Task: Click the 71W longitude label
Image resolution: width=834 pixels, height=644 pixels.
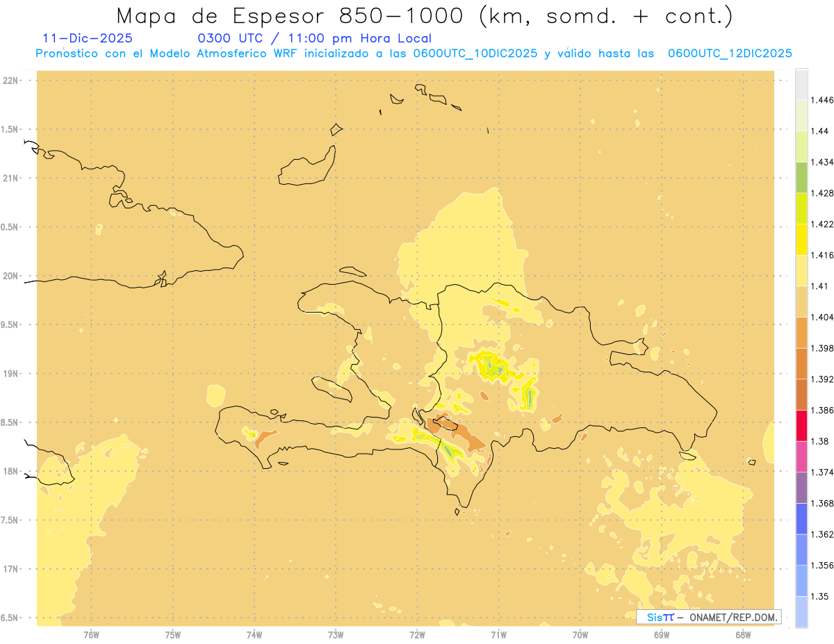Action: click(498, 634)
